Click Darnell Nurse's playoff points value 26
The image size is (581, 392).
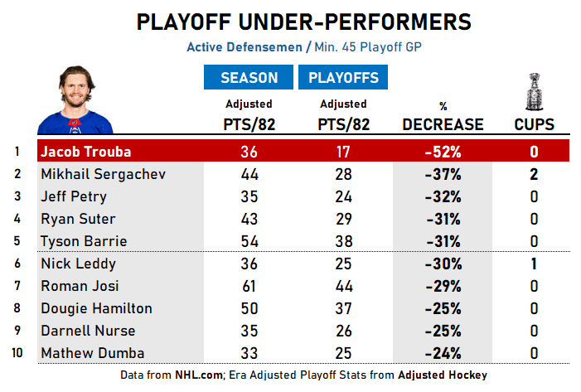[343, 331]
